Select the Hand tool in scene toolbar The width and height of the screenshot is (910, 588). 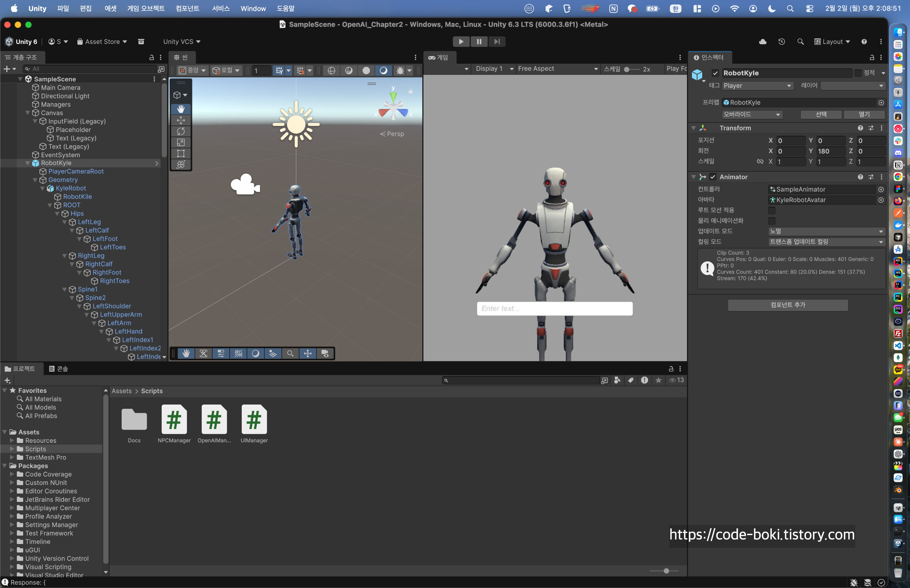click(180, 109)
